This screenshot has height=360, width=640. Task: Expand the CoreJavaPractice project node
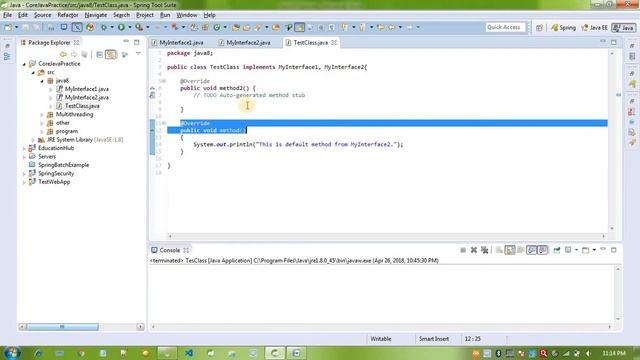click(24, 64)
